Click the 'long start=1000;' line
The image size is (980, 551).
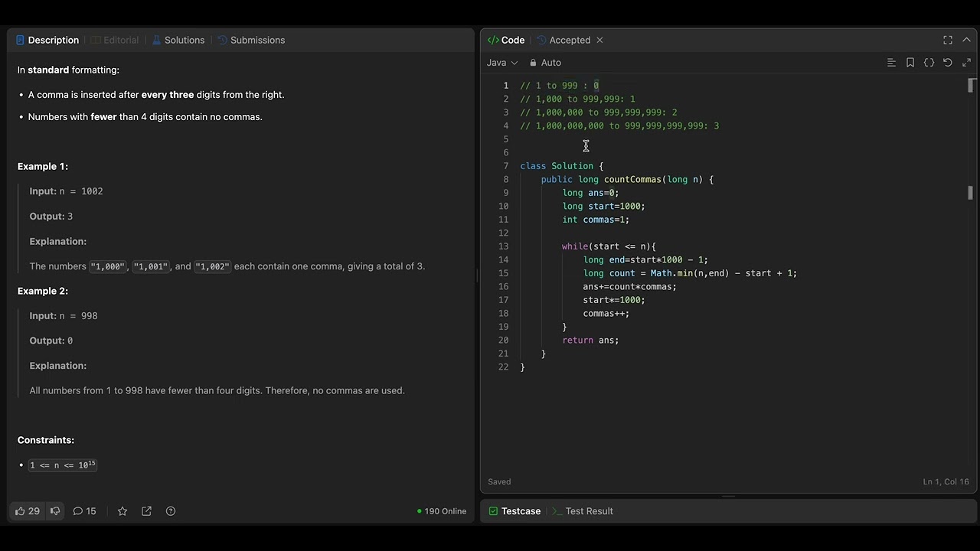pyautogui.click(x=604, y=207)
